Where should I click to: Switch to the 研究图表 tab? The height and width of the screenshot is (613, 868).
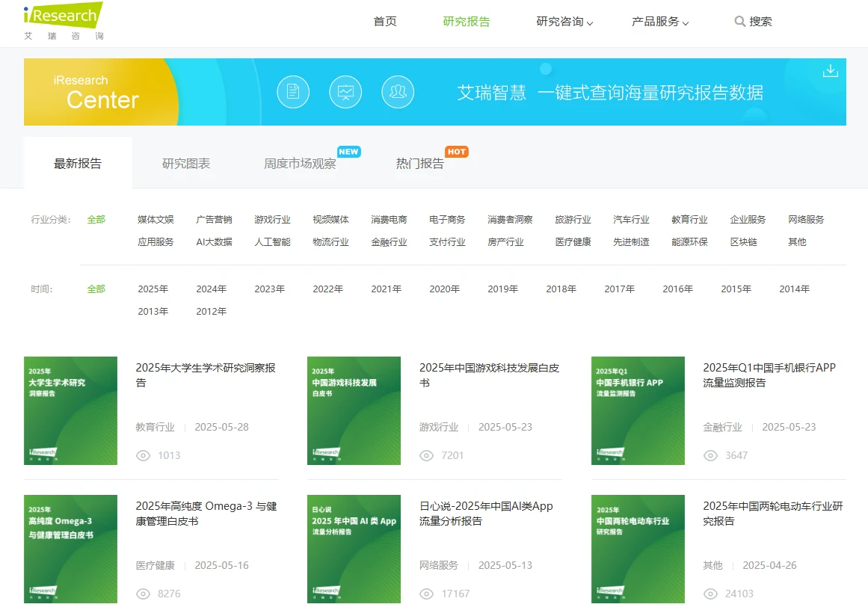point(186,162)
